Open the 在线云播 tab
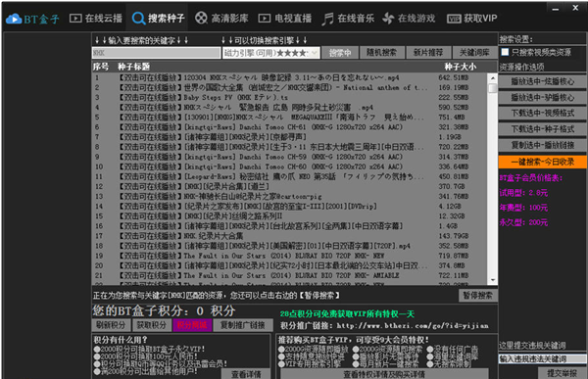Screen dimensions: 588x379 [x=96, y=19]
